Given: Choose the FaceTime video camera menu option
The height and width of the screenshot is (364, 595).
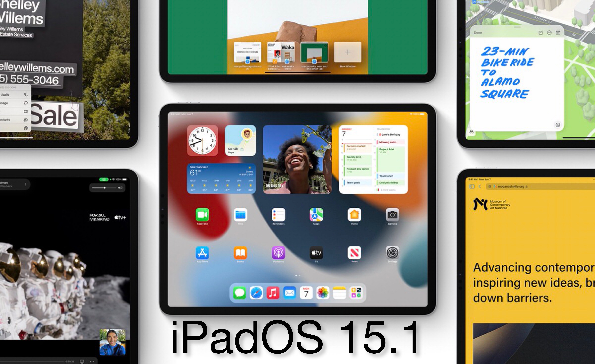Looking at the screenshot, I should 15,111.
